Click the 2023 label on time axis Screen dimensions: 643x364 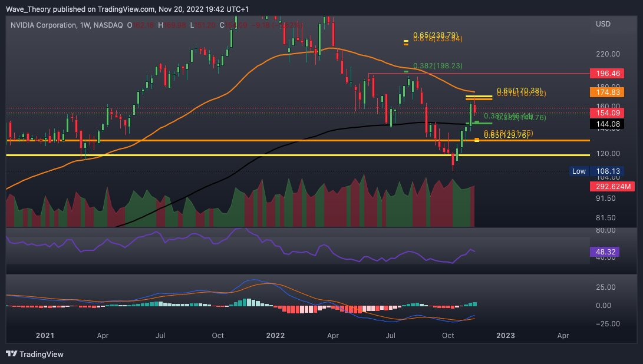click(x=506, y=335)
